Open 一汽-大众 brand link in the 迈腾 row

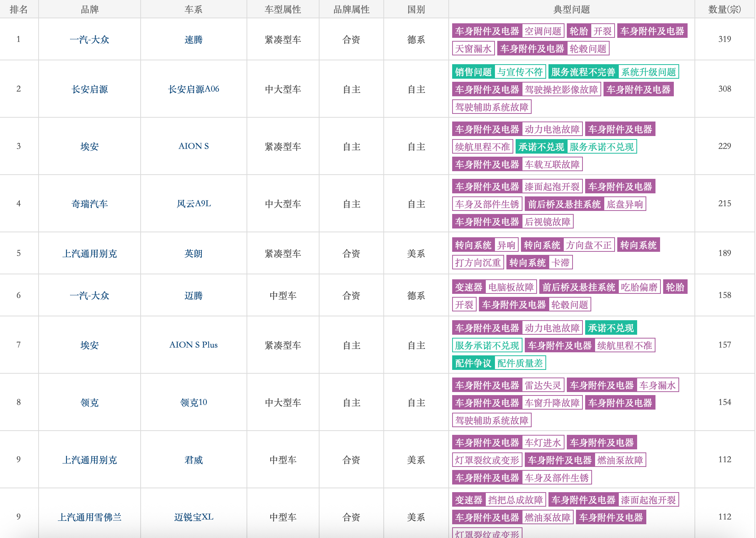[89, 295]
